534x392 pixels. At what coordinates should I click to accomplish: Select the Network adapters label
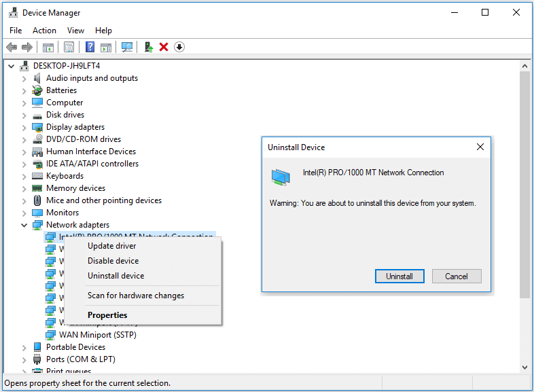click(x=77, y=225)
